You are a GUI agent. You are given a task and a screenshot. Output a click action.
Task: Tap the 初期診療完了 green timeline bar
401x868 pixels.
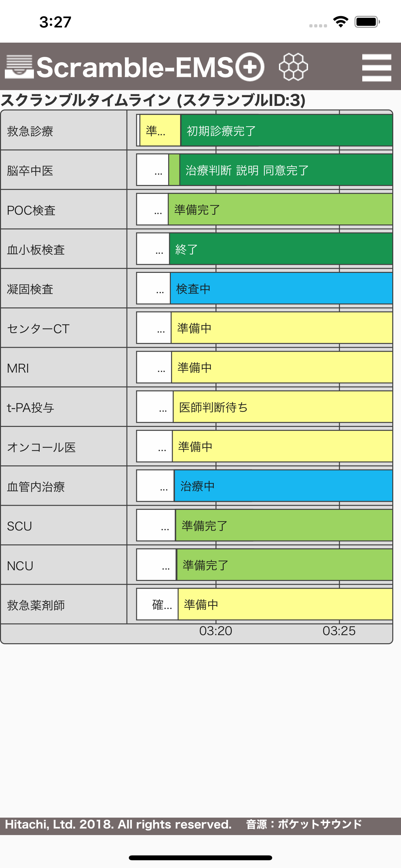[x=287, y=130]
